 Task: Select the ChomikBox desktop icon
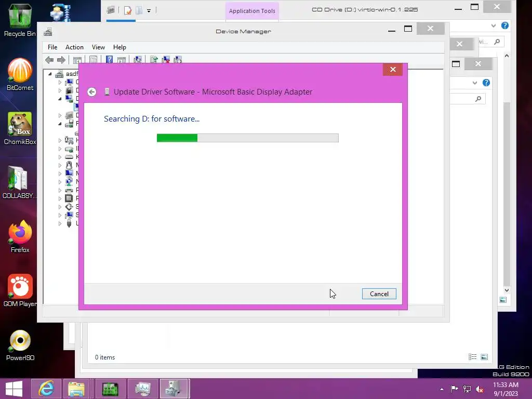pos(20,128)
